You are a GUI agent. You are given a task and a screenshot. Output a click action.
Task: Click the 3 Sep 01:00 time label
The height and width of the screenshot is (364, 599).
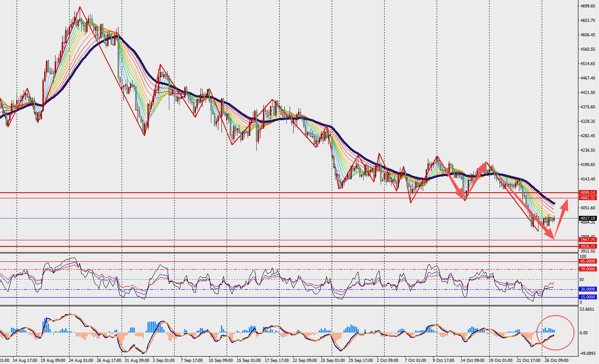[163, 361]
